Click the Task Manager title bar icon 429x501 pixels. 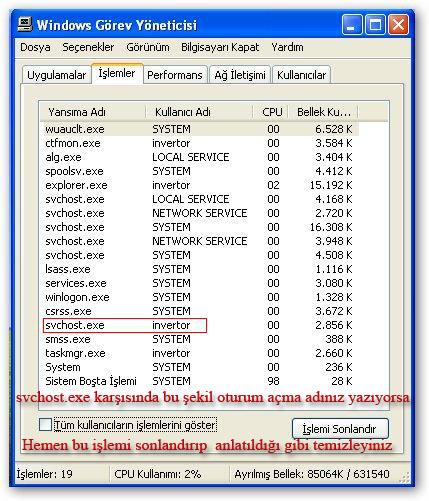pyautogui.click(x=25, y=24)
